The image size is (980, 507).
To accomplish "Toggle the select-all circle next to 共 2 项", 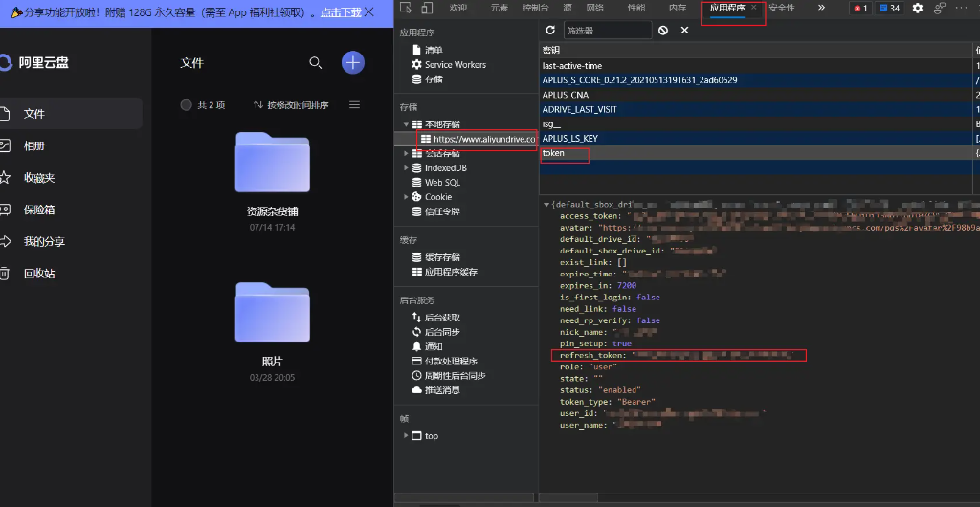I will tap(186, 105).
